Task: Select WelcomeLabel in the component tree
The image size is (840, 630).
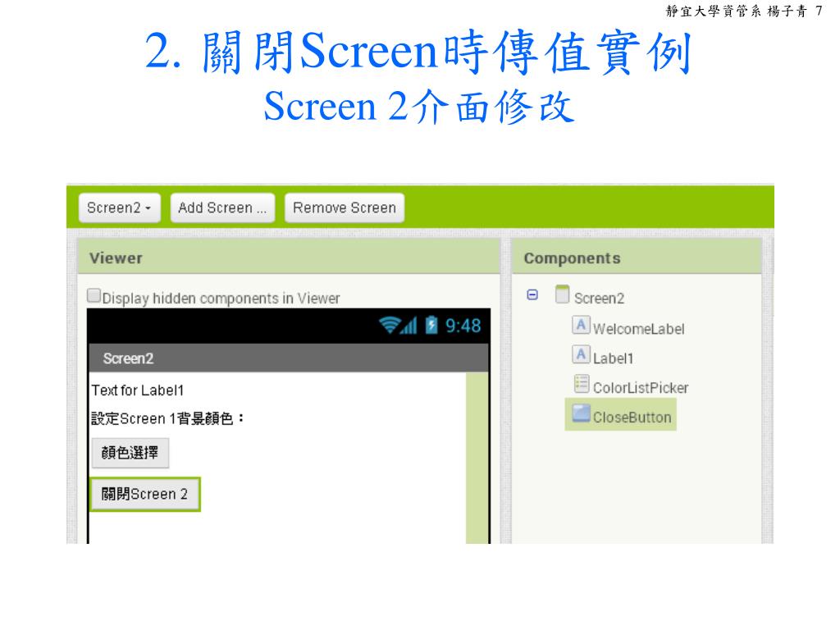Action: [638, 329]
